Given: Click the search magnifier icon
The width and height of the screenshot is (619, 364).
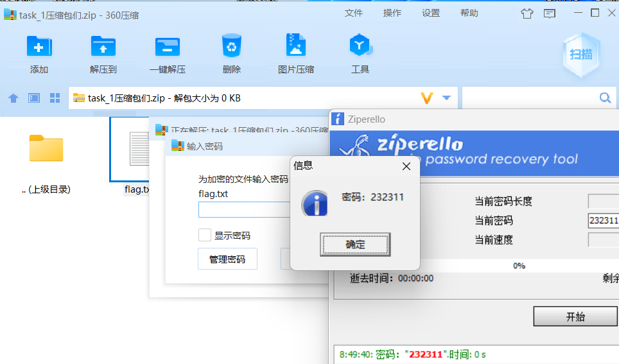Looking at the screenshot, I should coord(605,98).
